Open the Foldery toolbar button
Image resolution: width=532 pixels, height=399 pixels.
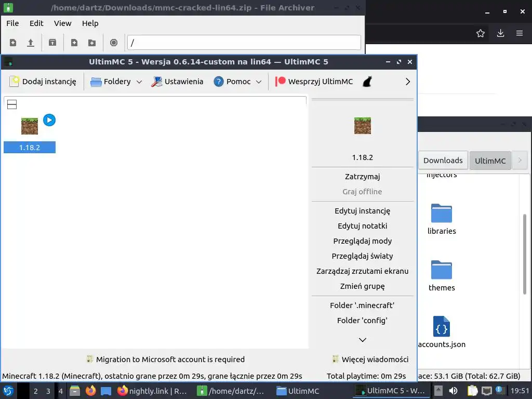pos(111,82)
